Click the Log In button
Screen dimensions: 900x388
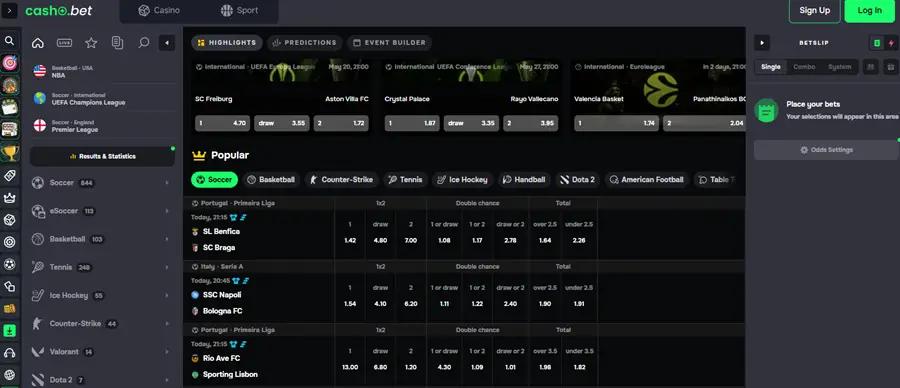point(870,10)
